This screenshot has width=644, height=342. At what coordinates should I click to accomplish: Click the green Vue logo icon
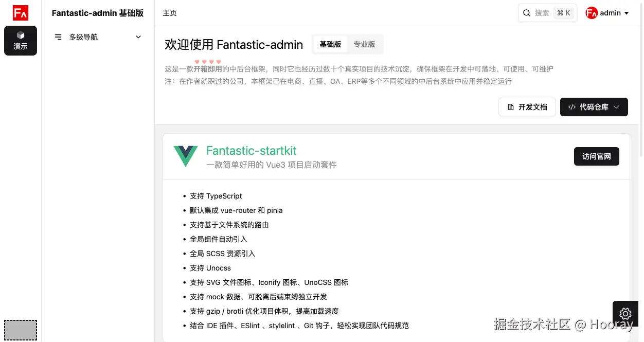tap(185, 156)
